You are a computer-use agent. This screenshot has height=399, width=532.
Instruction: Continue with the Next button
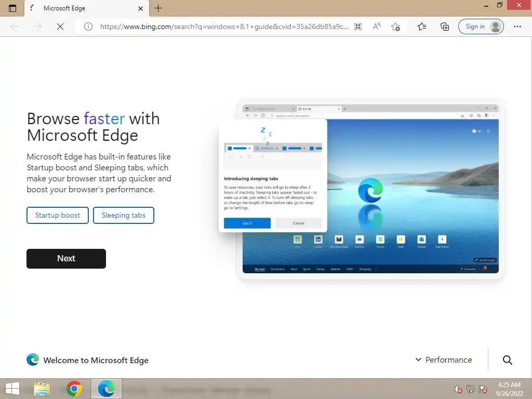click(66, 259)
